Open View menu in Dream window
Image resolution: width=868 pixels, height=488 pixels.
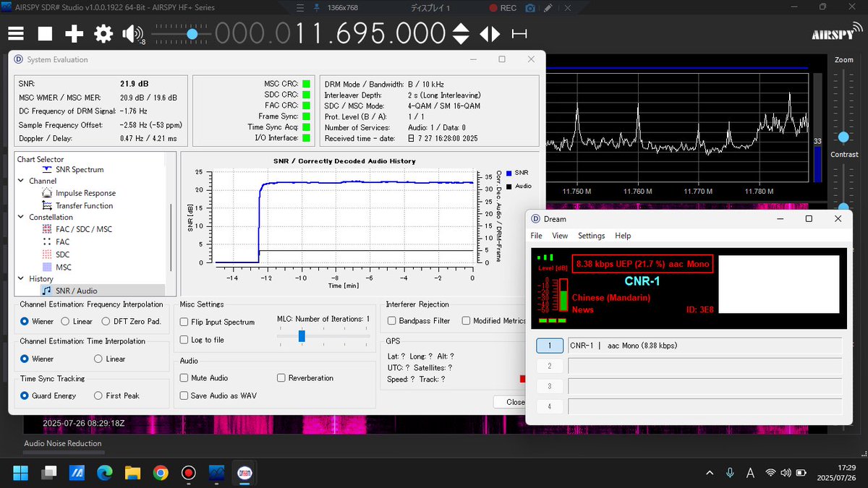coord(560,236)
